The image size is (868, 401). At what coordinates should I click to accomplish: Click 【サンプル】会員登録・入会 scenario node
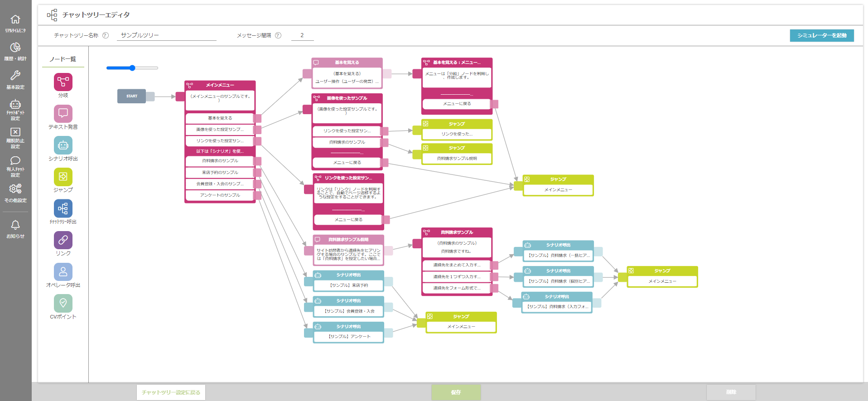click(348, 307)
